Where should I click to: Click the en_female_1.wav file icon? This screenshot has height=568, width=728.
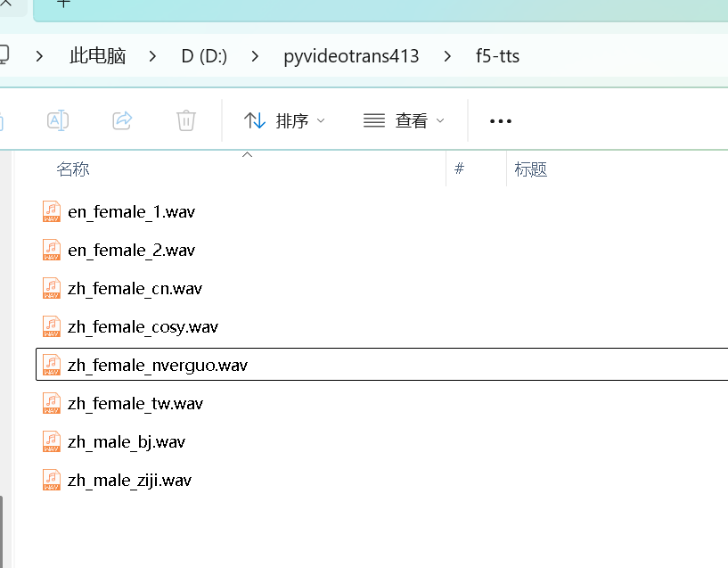click(x=52, y=212)
